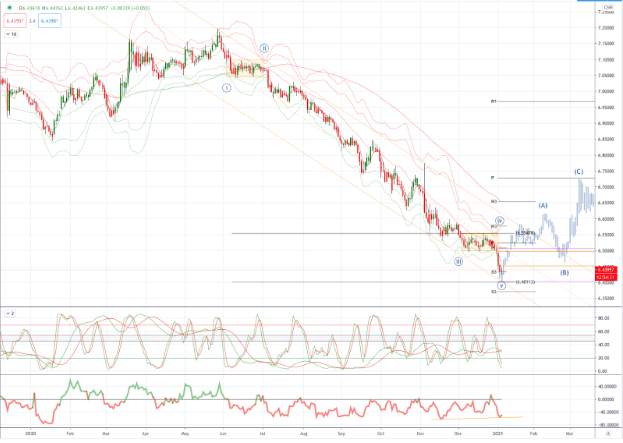The image size is (623, 443).
Task: Collapse the 16 indicators legend on main chart
Action: coord(12,35)
